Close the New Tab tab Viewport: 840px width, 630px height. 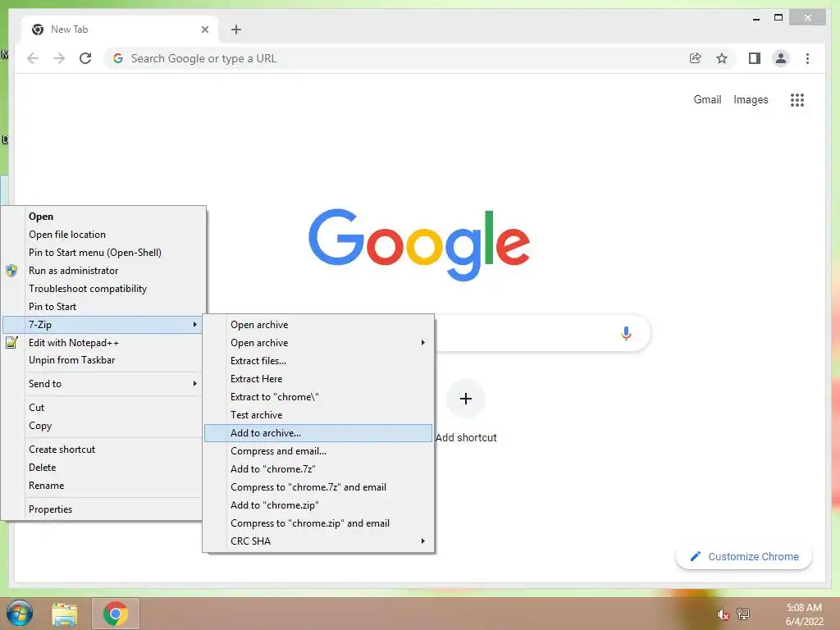click(x=204, y=30)
